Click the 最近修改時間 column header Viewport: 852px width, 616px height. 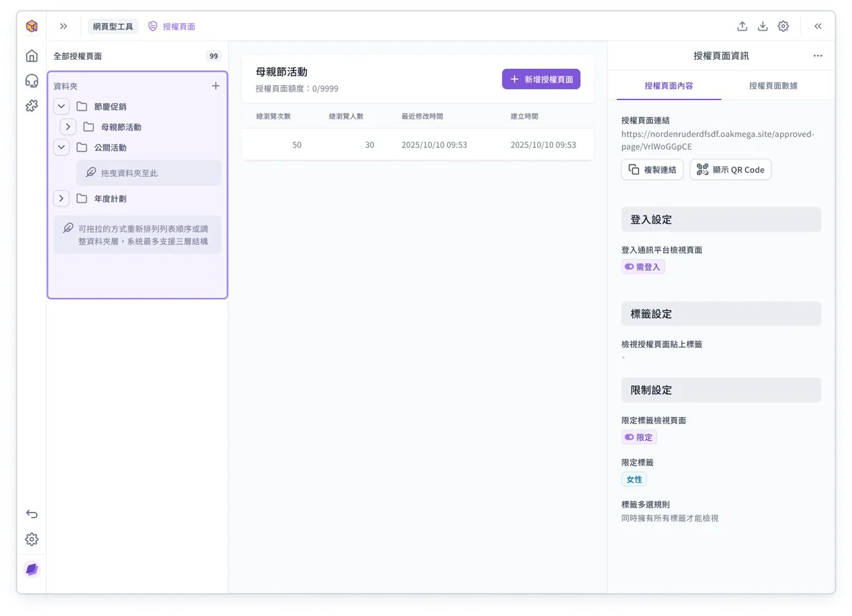point(422,116)
